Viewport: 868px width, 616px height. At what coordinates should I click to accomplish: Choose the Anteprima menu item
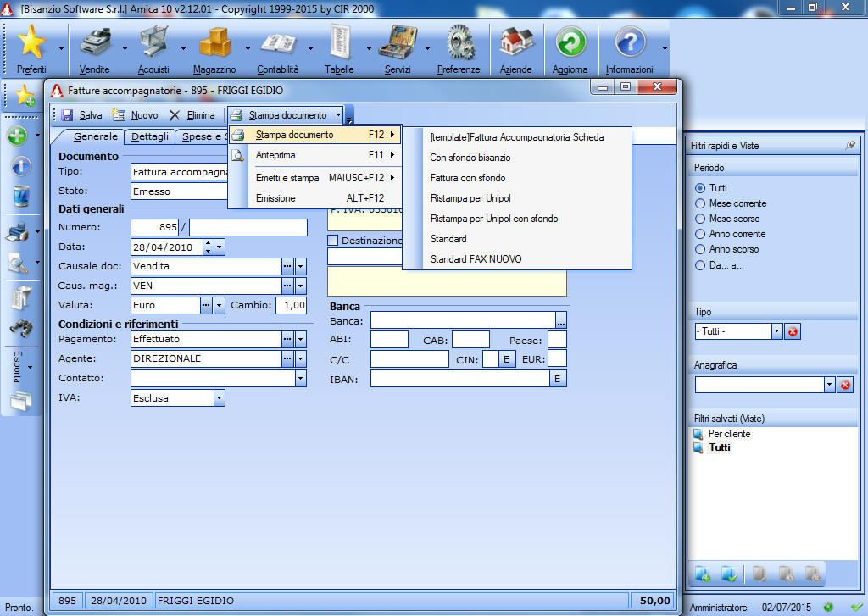315,155
